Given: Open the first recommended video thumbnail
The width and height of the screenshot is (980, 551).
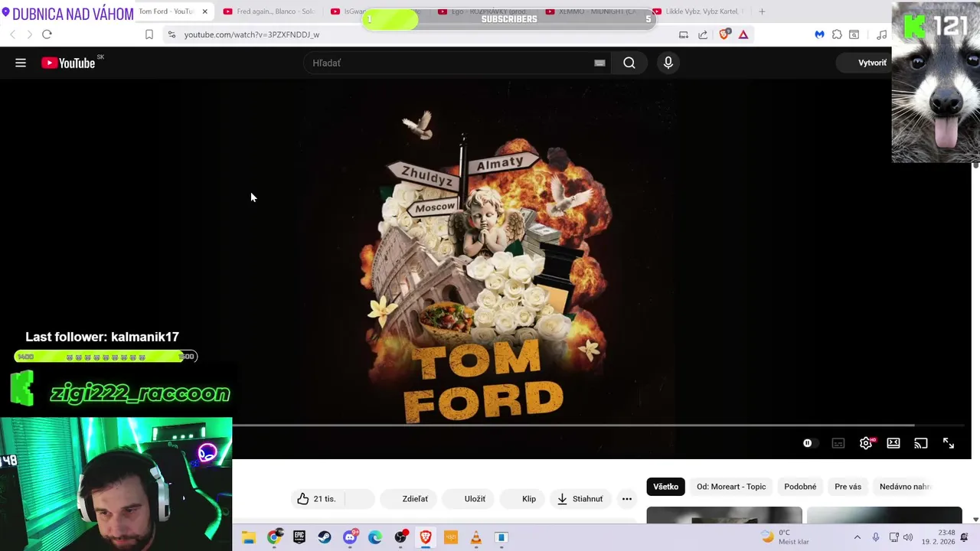Looking at the screenshot, I should (x=724, y=515).
